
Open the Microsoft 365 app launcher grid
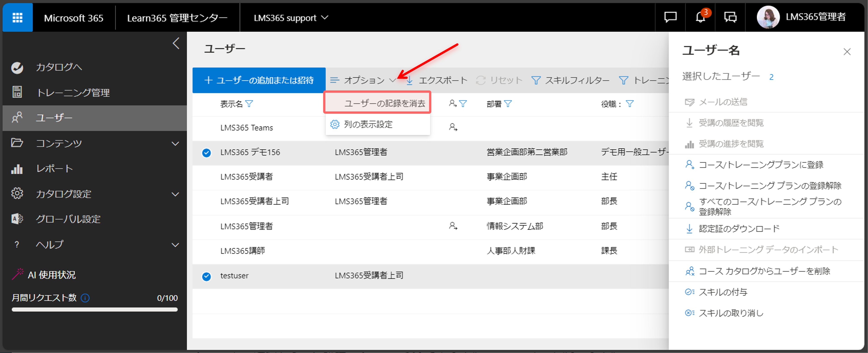[x=17, y=17]
